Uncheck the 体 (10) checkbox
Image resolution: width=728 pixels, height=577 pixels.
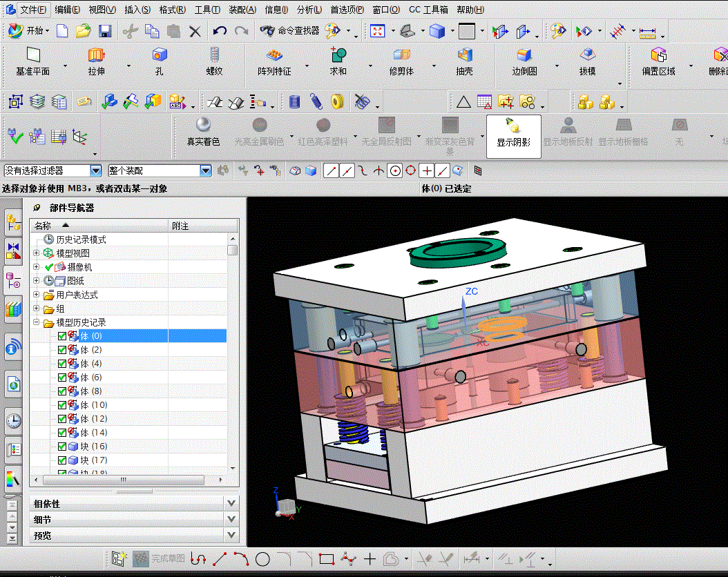coord(62,405)
